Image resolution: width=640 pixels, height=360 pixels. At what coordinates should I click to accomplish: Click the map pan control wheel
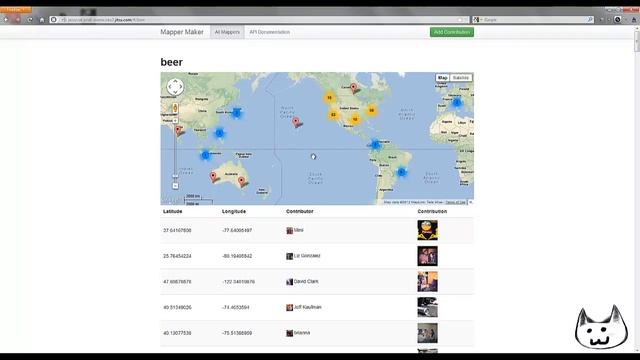(x=175, y=87)
